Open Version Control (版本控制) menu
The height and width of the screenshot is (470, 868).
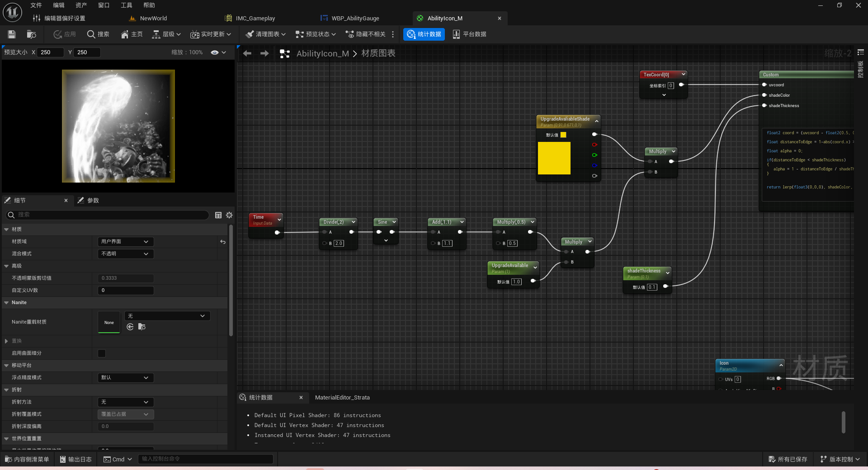click(841, 459)
